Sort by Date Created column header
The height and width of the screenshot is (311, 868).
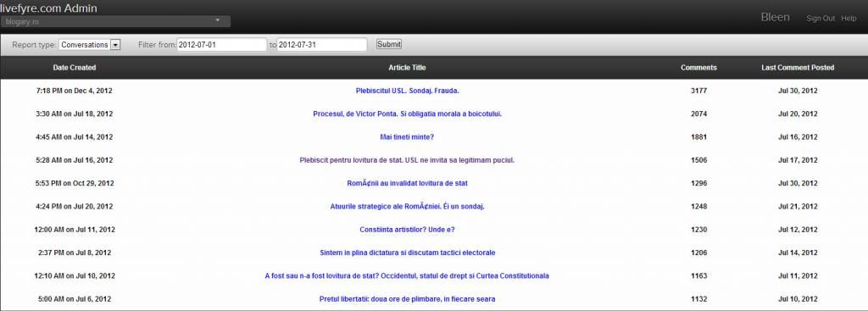pos(75,68)
